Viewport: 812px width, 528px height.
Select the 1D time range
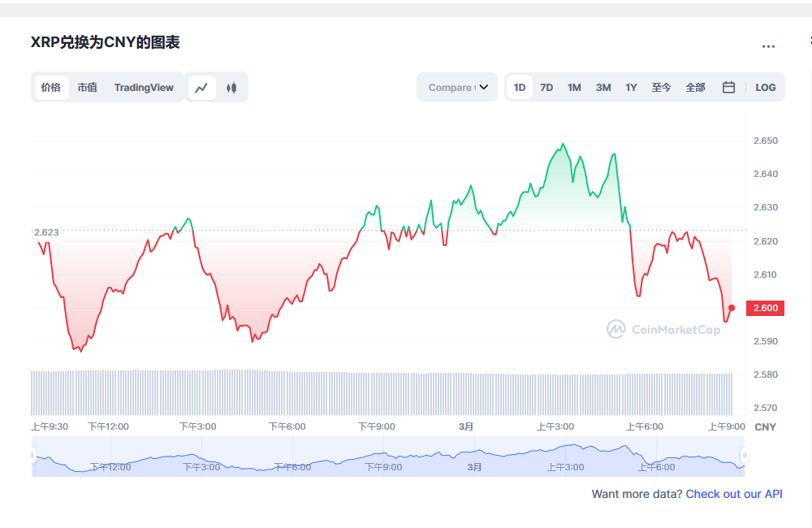coord(520,87)
